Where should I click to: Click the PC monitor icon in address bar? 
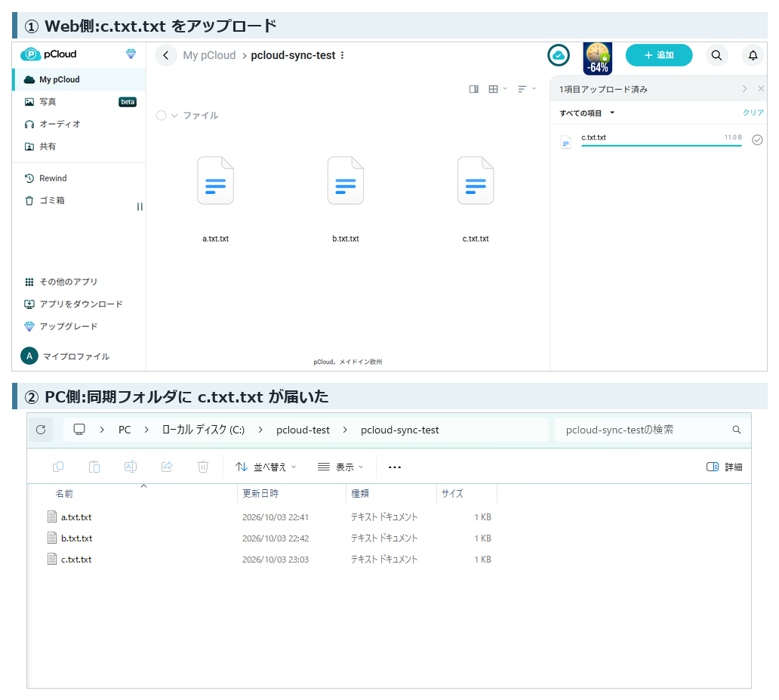[x=79, y=430]
